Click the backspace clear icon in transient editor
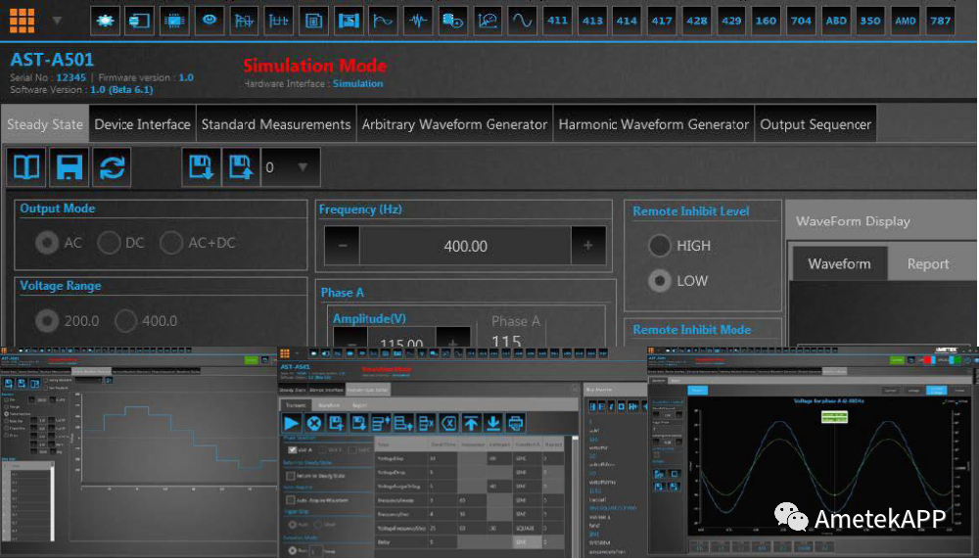Viewport: 979px width, 560px height. tap(448, 423)
